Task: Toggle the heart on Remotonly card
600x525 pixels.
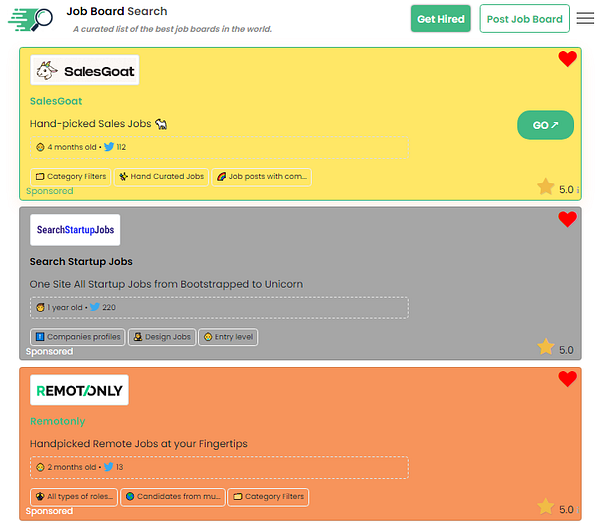Action: (567, 379)
